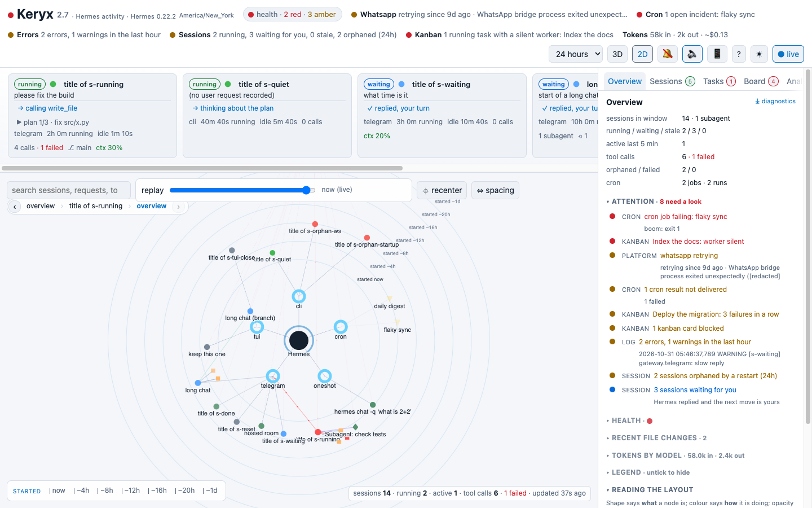Click the s-orphan-startup node dot

click(x=367, y=238)
